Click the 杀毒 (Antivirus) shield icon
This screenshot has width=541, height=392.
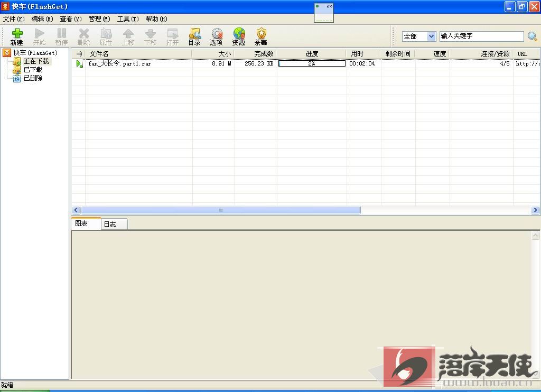coord(261,33)
